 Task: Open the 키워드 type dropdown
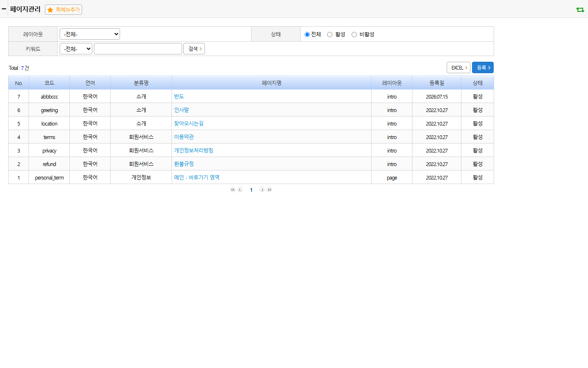coord(76,49)
